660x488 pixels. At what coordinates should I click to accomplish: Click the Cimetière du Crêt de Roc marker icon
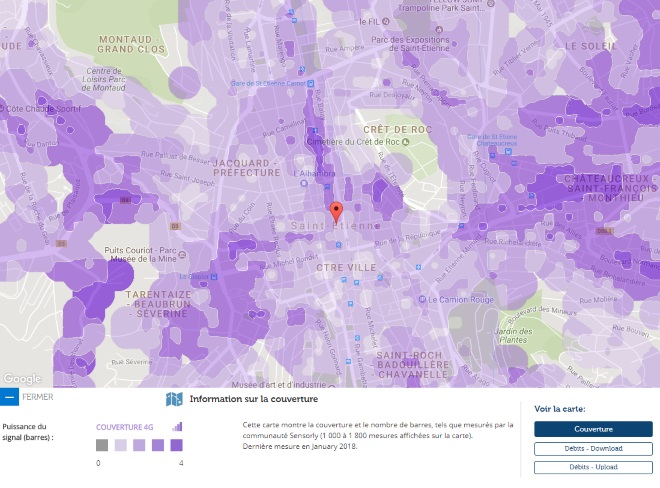pyautogui.click(x=406, y=142)
